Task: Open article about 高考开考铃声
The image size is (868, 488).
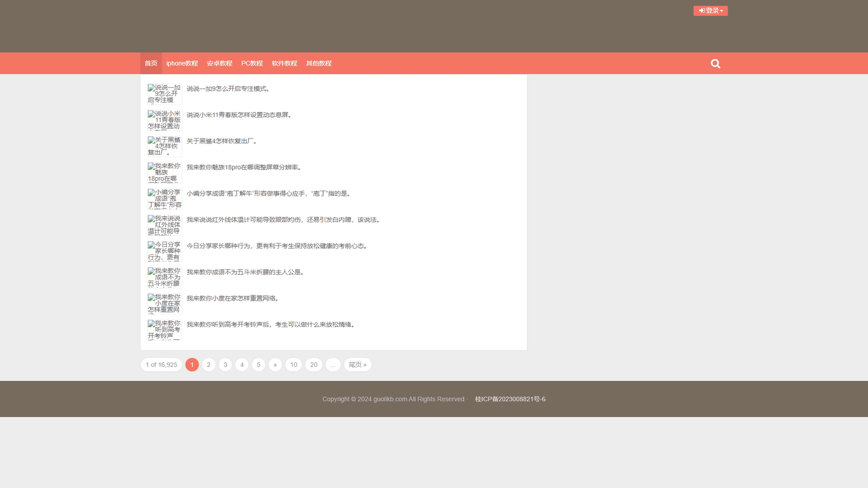Action: (x=271, y=325)
